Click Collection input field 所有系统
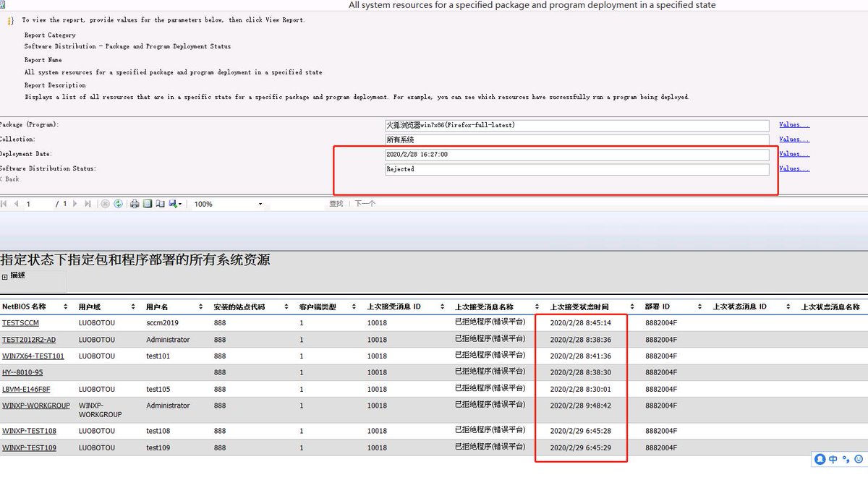 577,140
